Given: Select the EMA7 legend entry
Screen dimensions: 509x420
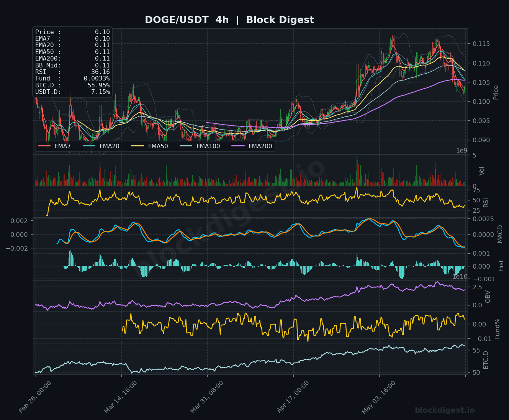Looking at the screenshot, I should pyautogui.click(x=55, y=146).
